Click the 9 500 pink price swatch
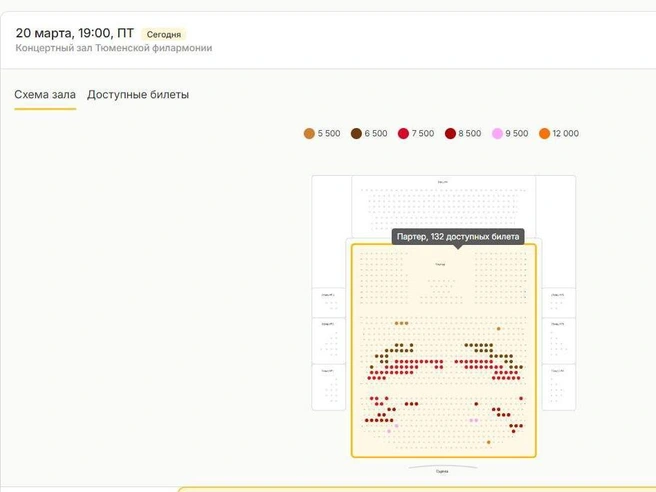 coord(497,133)
